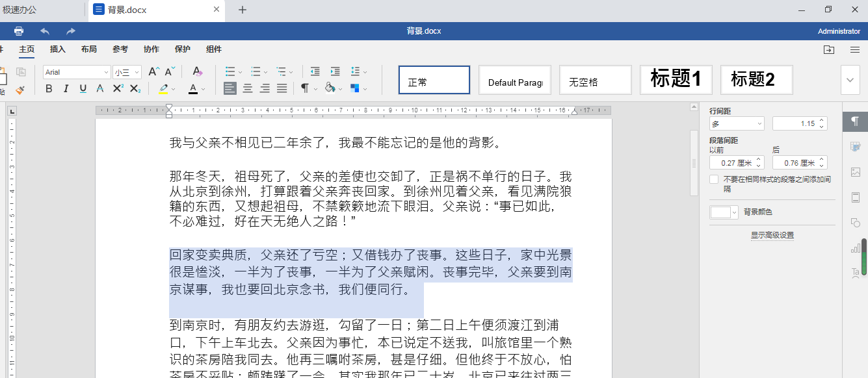The image size is (868, 378).
Task: Increase paragraph indent
Action: coord(335,71)
